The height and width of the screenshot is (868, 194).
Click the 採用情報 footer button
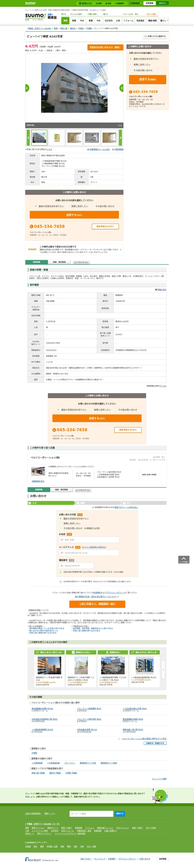tap(163, 859)
